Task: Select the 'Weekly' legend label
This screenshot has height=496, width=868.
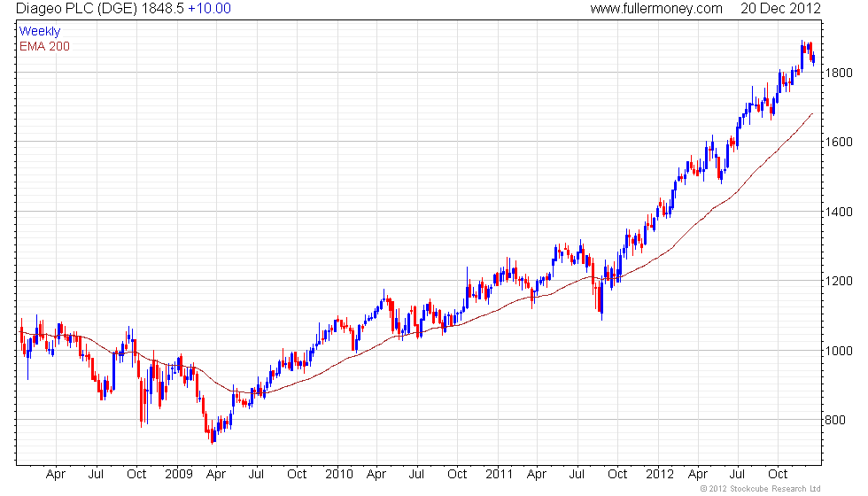Action: [39, 32]
